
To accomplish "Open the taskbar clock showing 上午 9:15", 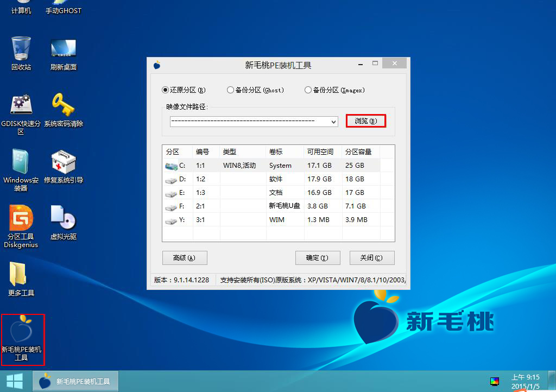I will [525, 381].
